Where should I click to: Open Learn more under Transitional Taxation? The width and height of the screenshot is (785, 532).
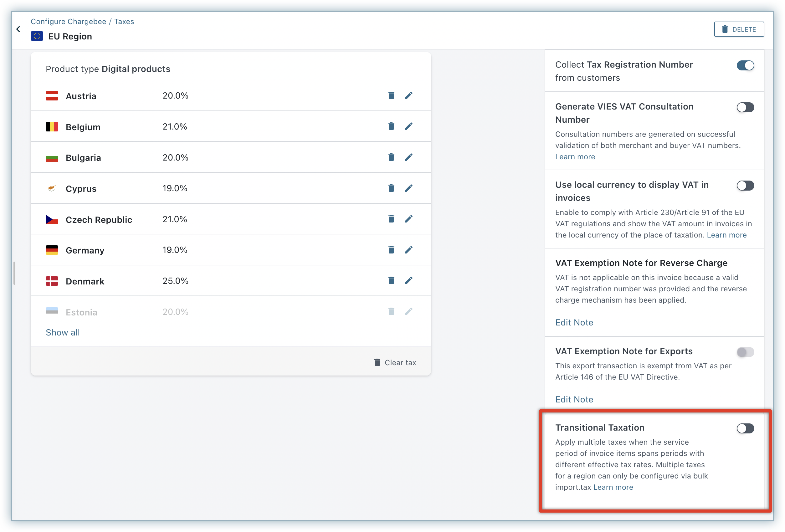[x=613, y=487]
